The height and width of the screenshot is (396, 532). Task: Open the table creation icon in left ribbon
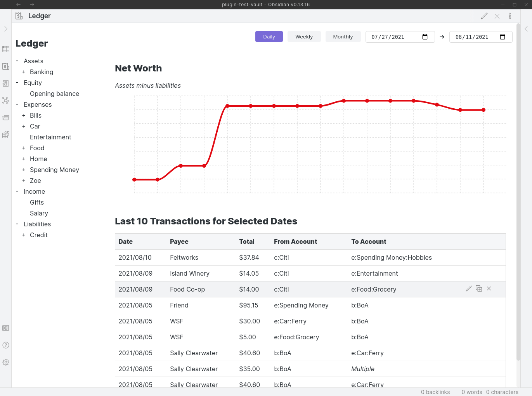6,49
